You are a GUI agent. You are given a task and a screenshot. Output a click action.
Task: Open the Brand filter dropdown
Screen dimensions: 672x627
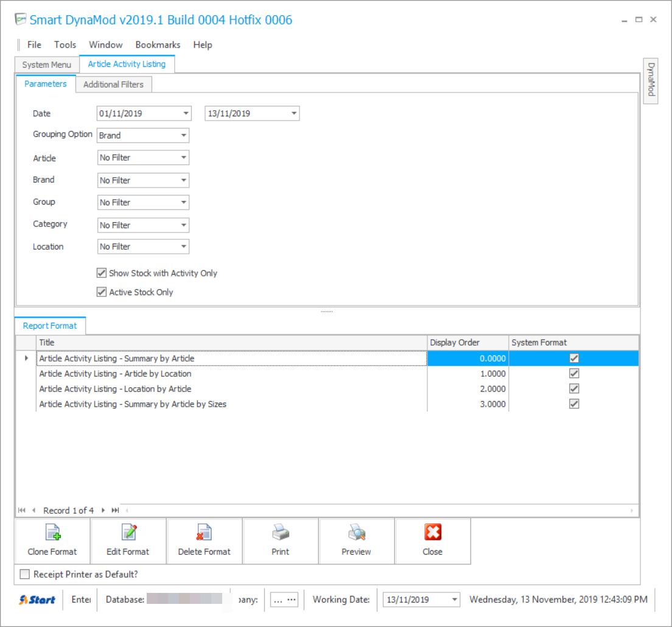(x=183, y=180)
